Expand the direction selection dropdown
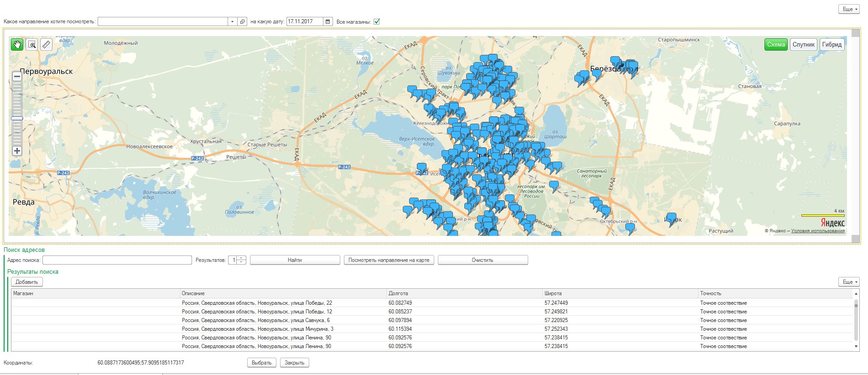Image resolution: width=868 pixels, height=375 pixels. tap(232, 21)
